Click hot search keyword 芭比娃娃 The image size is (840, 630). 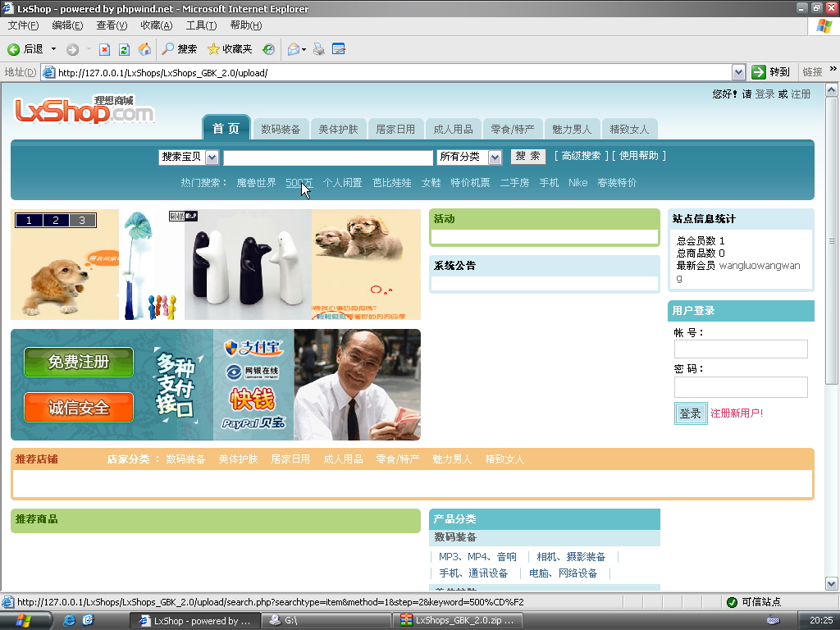392,183
